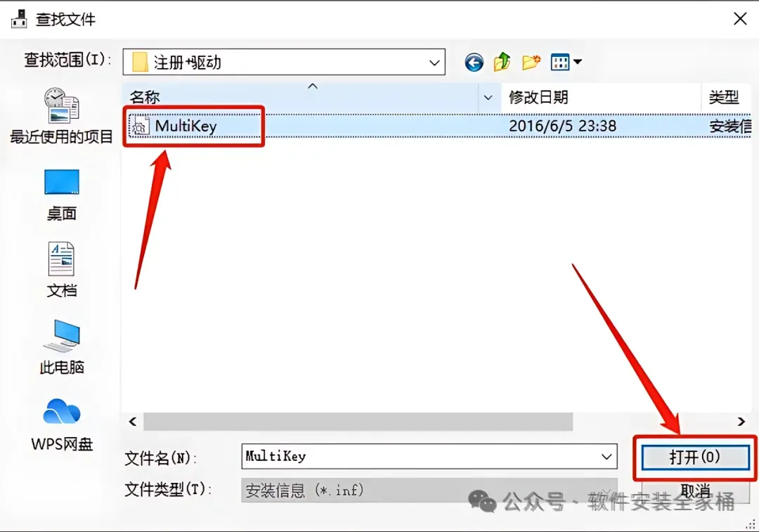Select 此电脑 in the sidebar
The image size is (759, 532).
click(61, 347)
